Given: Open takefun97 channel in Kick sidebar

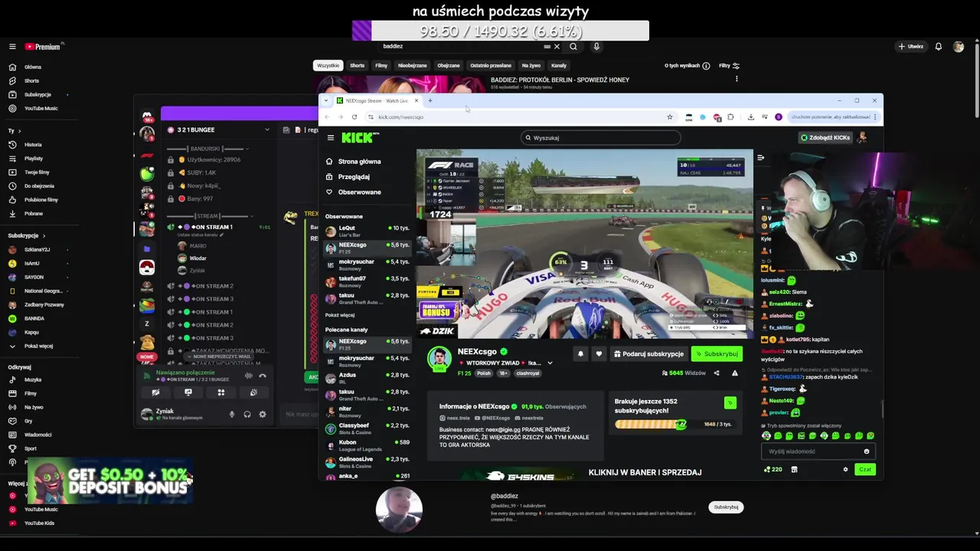Looking at the screenshot, I should (x=367, y=281).
